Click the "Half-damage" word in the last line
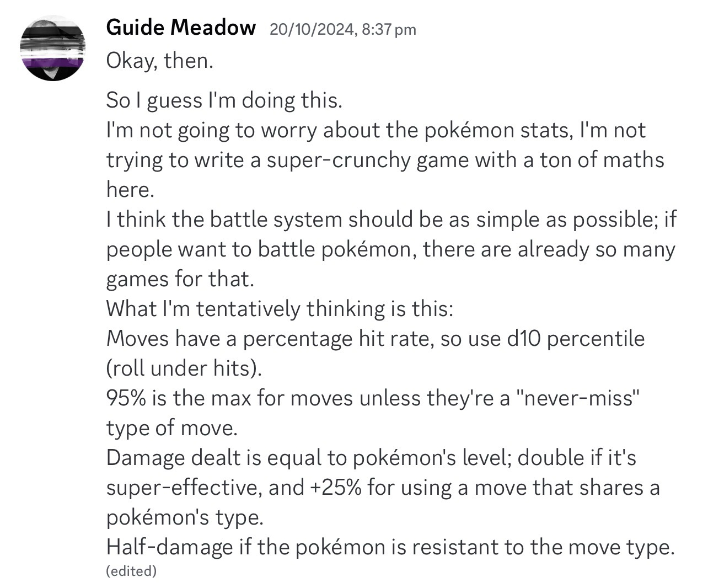 pos(169,547)
